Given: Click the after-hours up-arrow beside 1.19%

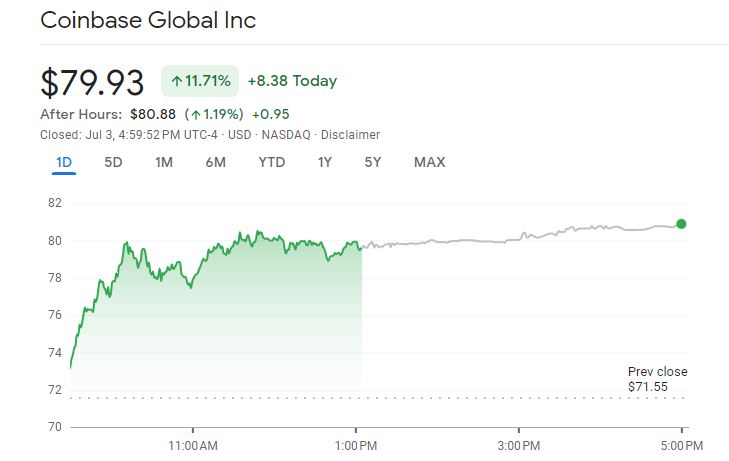Looking at the screenshot, I should tap(196, 115).
